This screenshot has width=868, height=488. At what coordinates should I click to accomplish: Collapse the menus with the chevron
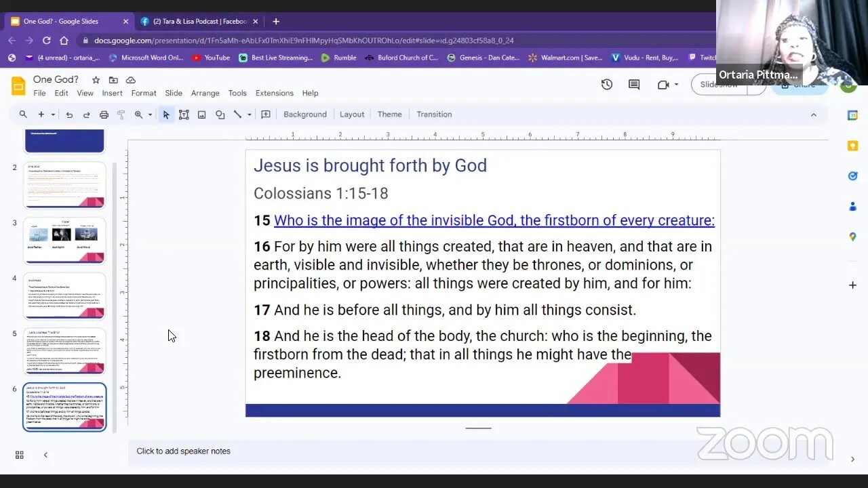coord(814,115)
